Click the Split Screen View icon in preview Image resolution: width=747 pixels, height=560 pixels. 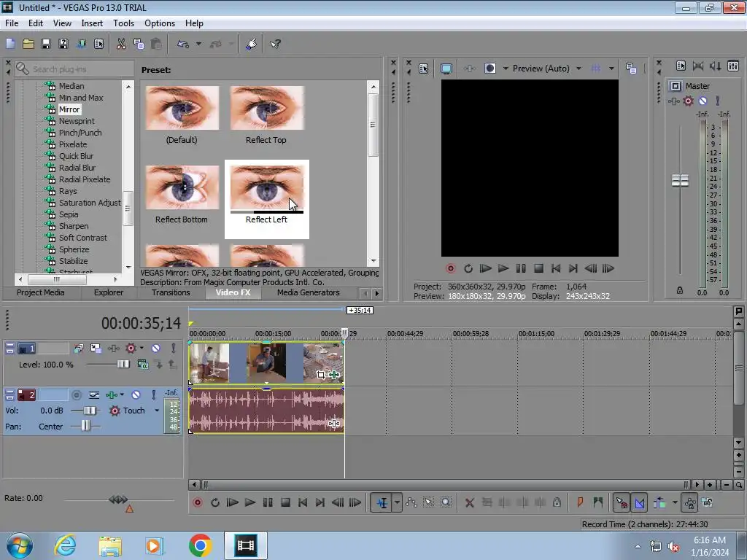(489, 69)
